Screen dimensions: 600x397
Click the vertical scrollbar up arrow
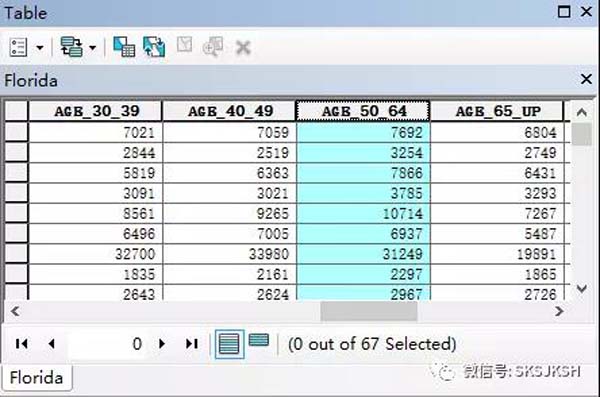click(582, 112)
